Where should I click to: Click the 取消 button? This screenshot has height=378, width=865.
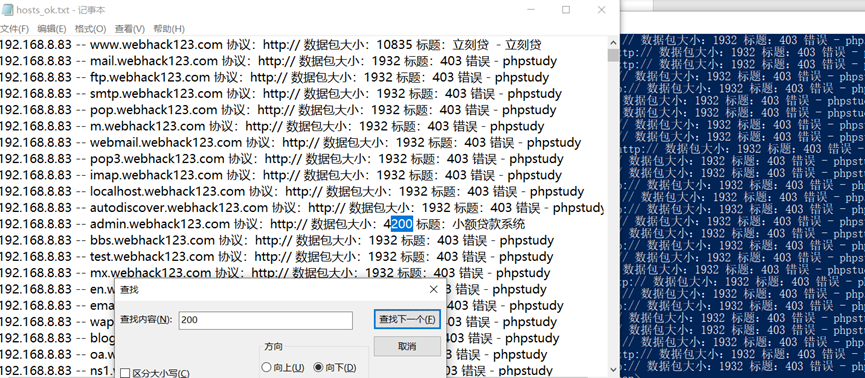click(407, 347)
